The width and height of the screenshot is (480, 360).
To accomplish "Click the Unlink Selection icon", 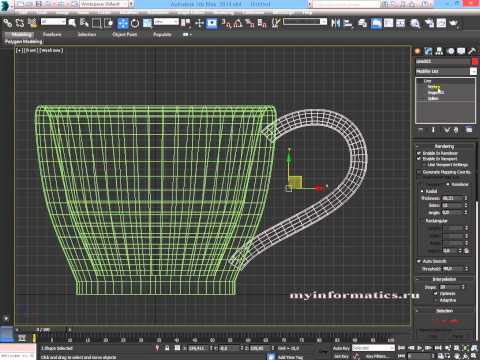I will (20, 23).
